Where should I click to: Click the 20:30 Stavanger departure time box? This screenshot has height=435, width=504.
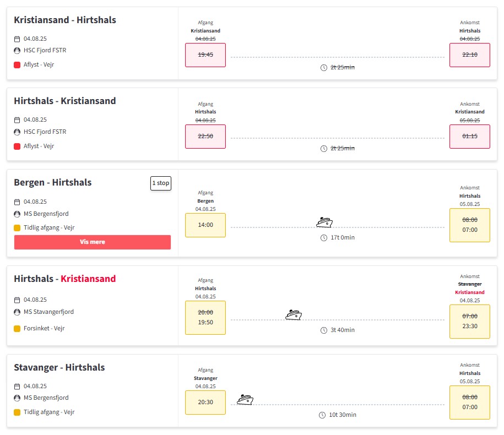coord(205,403)
